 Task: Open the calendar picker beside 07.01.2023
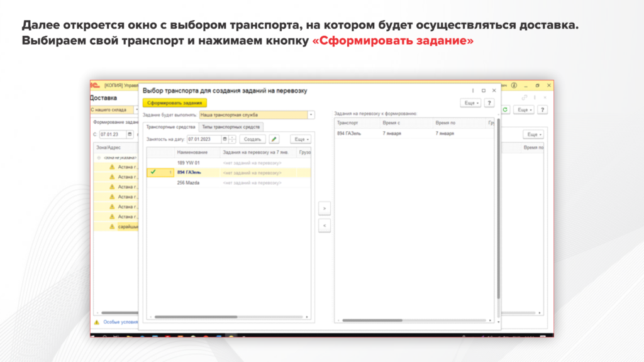pos(225,140)
